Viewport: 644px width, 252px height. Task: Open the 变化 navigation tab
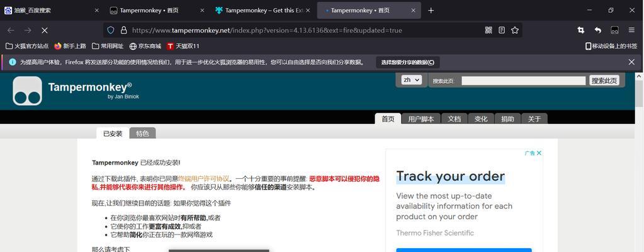click(481, 119)
